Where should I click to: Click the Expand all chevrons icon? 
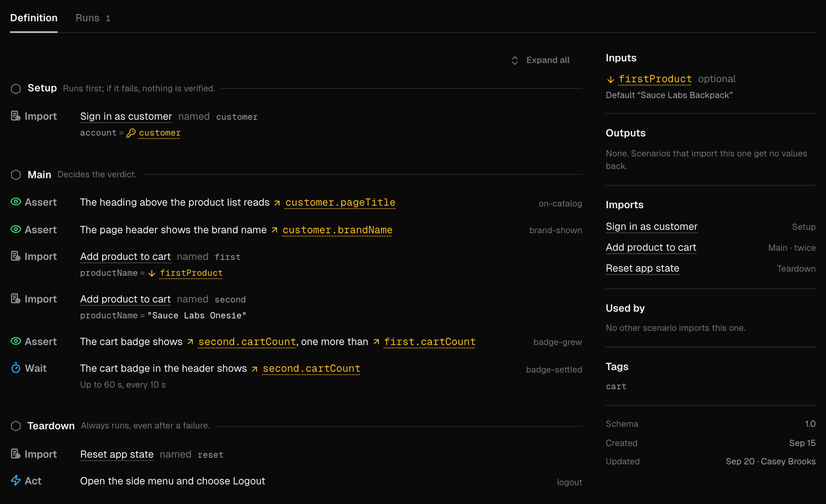(515, 60)
